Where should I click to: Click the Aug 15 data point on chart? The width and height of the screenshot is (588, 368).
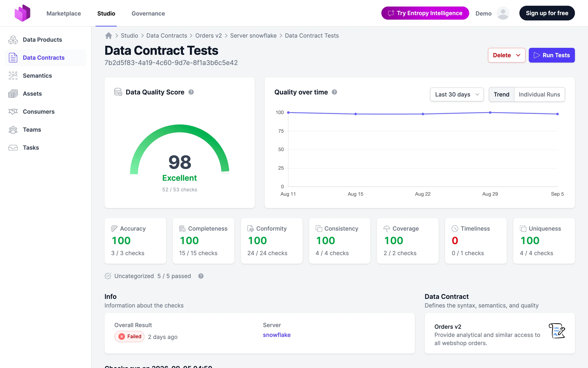(x=355, y=114)
